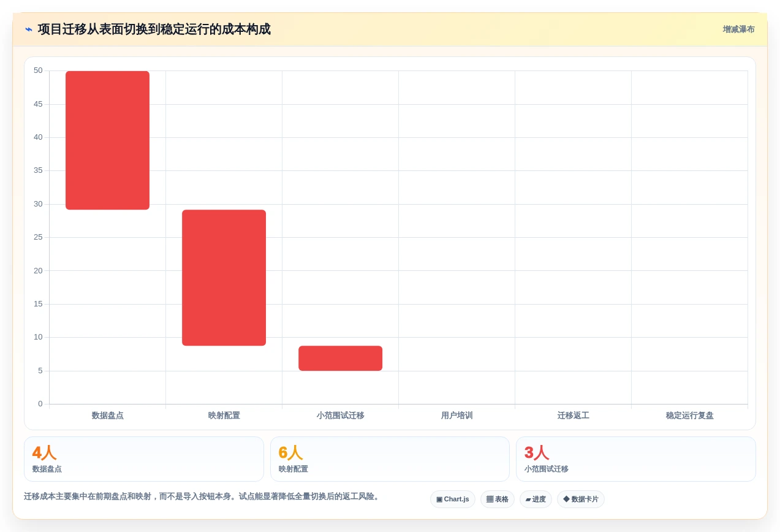Select the red 映射配置 waterfall bar
This screenshot has width=780, height=532.
(224, 278)
